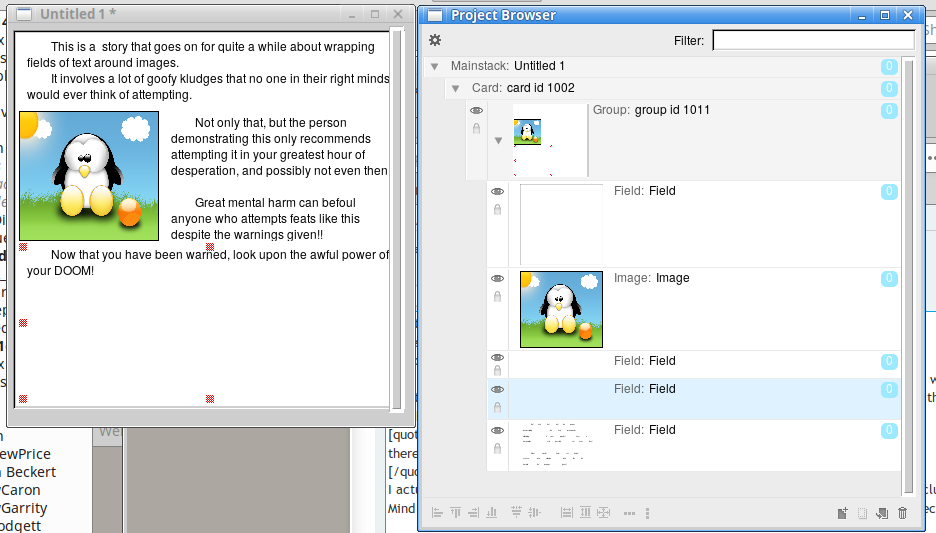Click the align left edges icon
The height and width of the screenshot is (533, 936).
[x=437, y=513]
